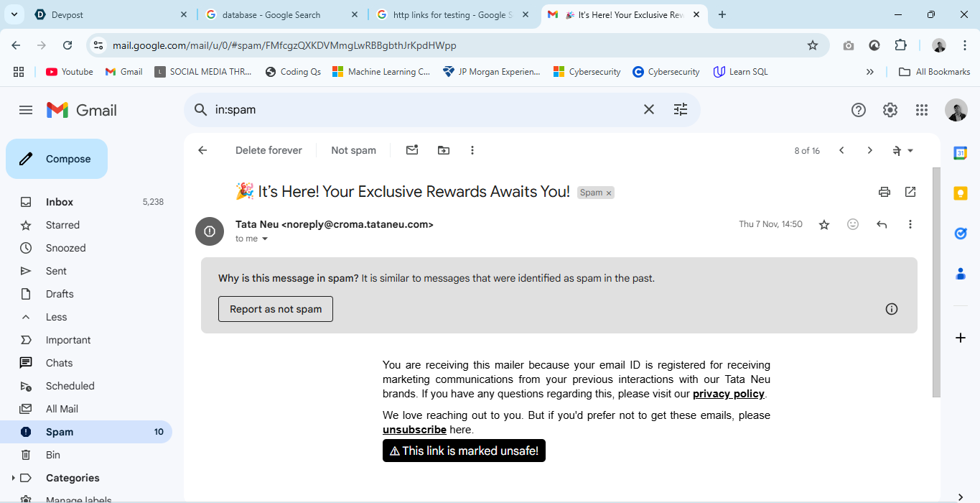Click Not spam in toolbar

coord(353,150)
